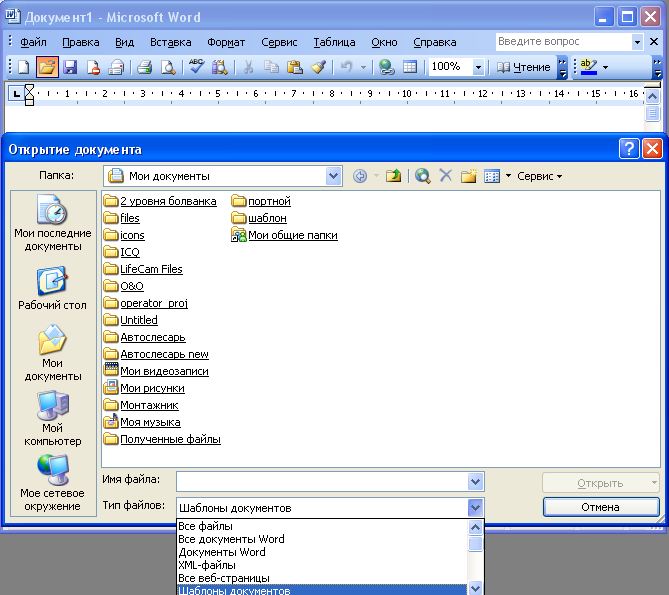
Task: Select Все файлы in file type list
Action: point(322,526)
